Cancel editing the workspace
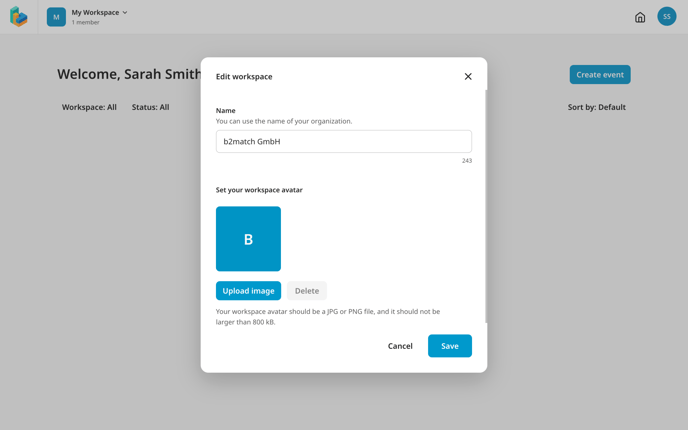 click(400, 346)
